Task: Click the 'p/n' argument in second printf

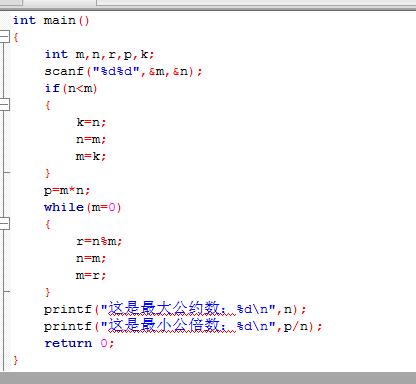Action: coord(296,326)
